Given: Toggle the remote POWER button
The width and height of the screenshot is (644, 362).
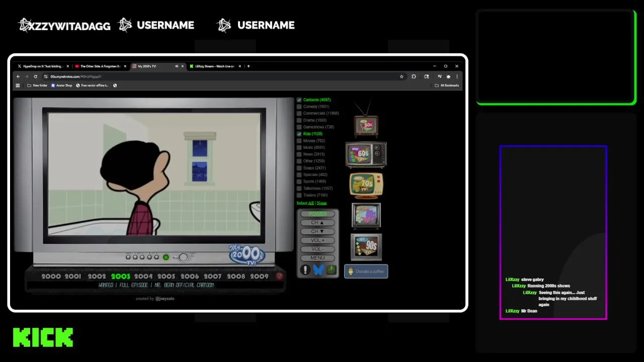Looking at the screenshot, I should [317, 214].
